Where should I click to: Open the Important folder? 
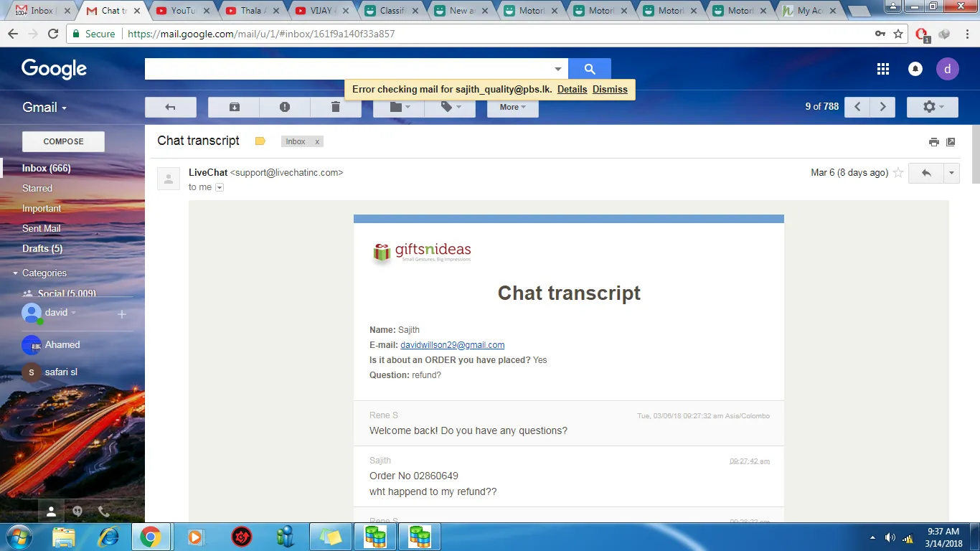[x=42, y=208]
